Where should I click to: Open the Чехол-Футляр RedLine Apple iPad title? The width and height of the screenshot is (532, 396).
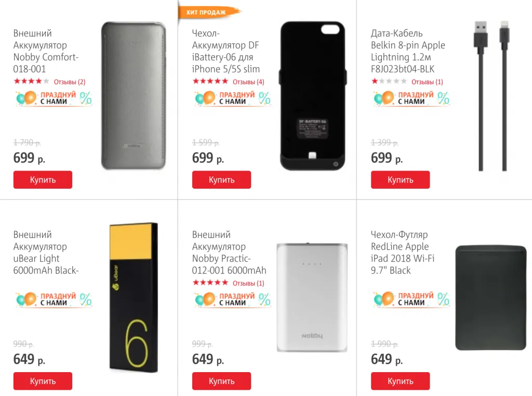[x=403, y=253]
